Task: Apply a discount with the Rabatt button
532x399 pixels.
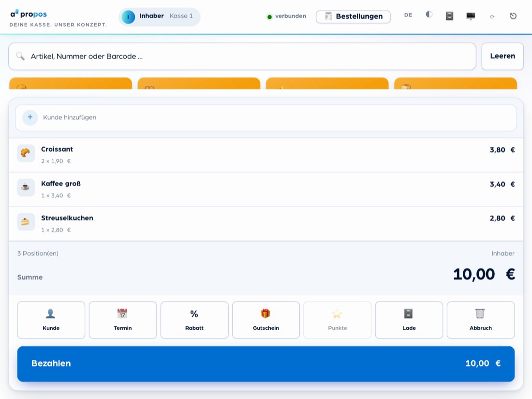Action: click(x=194, y=320)
